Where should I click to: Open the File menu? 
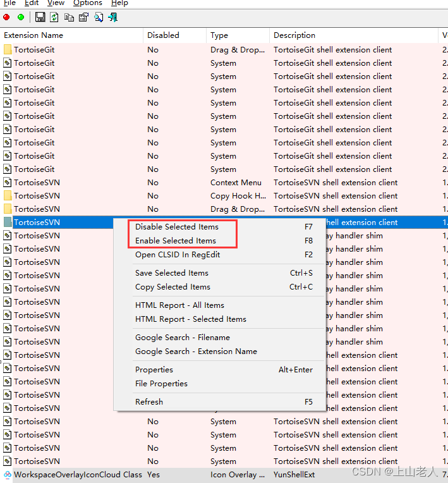[x=9, y=3]
